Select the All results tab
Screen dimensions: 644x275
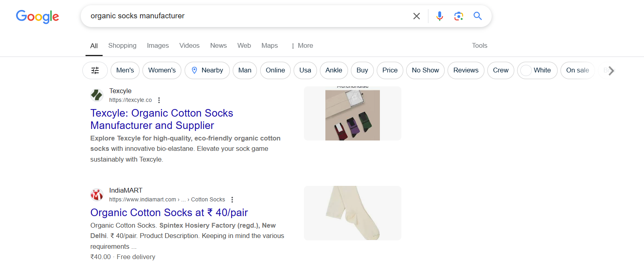(x=94, y=46)
